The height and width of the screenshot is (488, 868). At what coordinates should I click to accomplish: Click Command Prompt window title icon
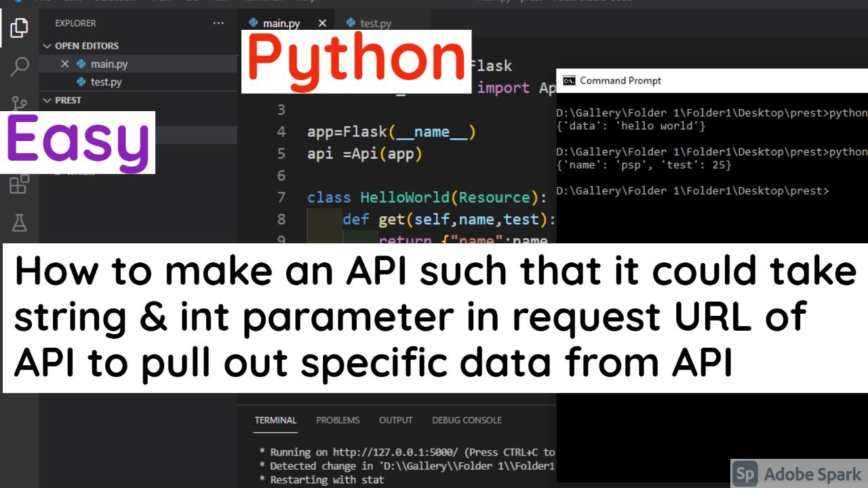click(570, 81)
